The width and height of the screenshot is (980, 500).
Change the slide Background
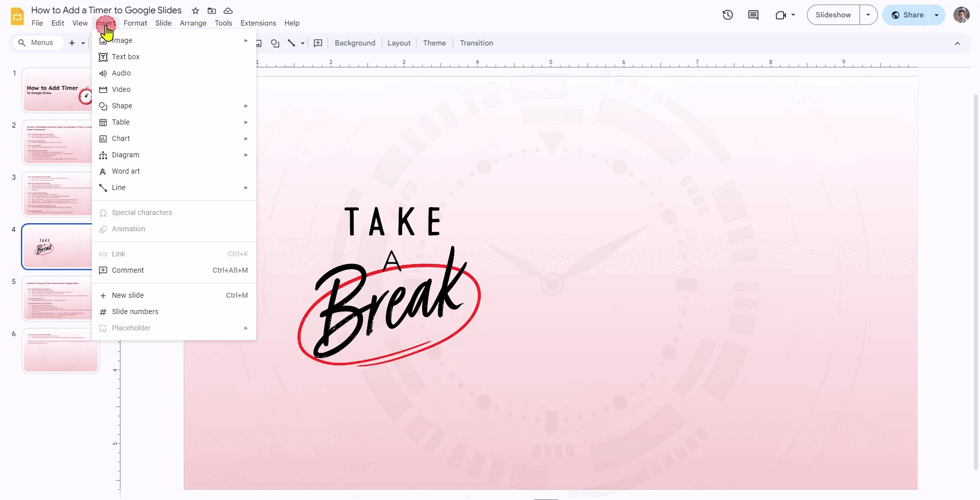tap(355, 43)
